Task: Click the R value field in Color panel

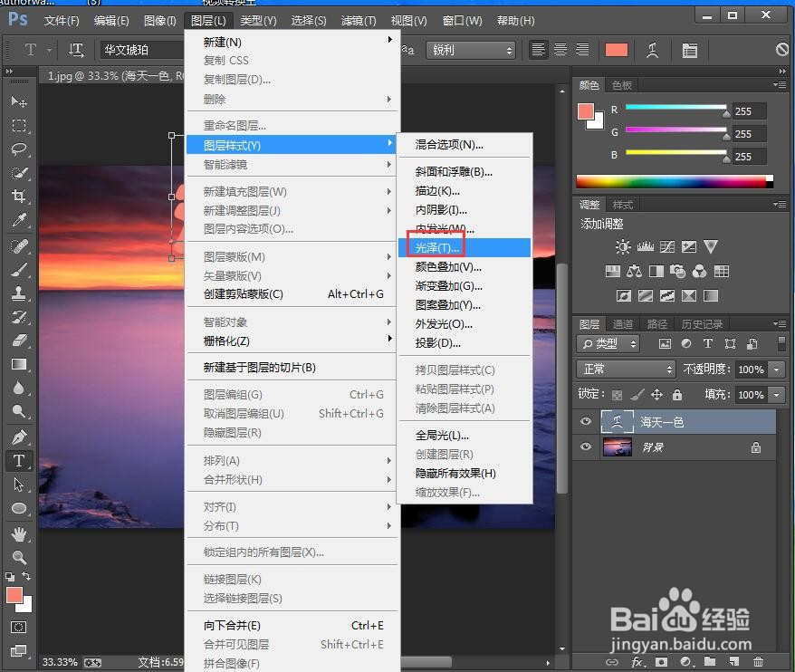Action: click(750, 111)
